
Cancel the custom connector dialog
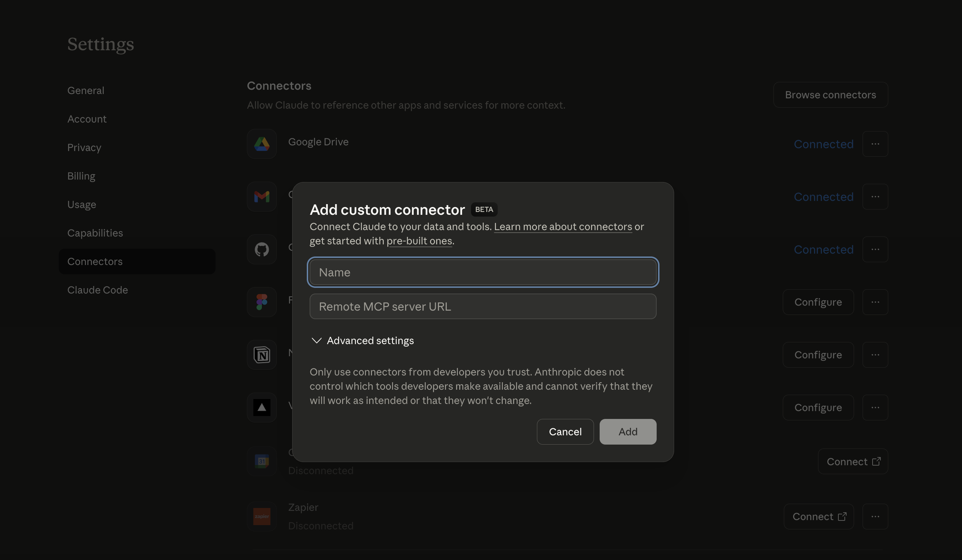565,432
